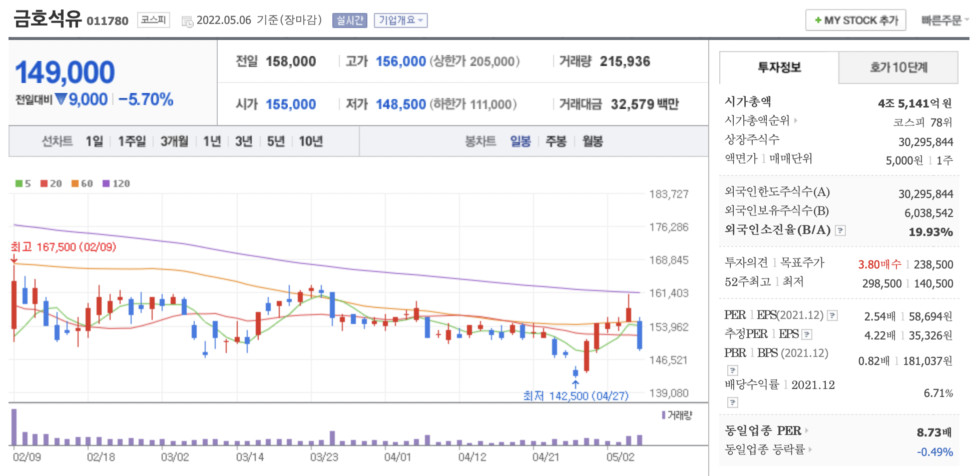Click the 시가총액순위 arrow icon
Viewport: 980px width, 476px height.
click(x=795, y=120)
